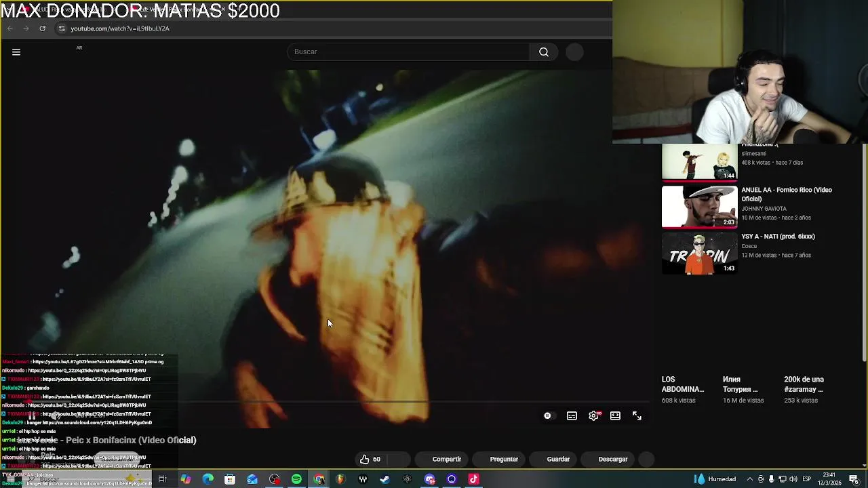Reload the page in the browser
The width and height of the screenshot is (868, 488).
pos(42,28)
